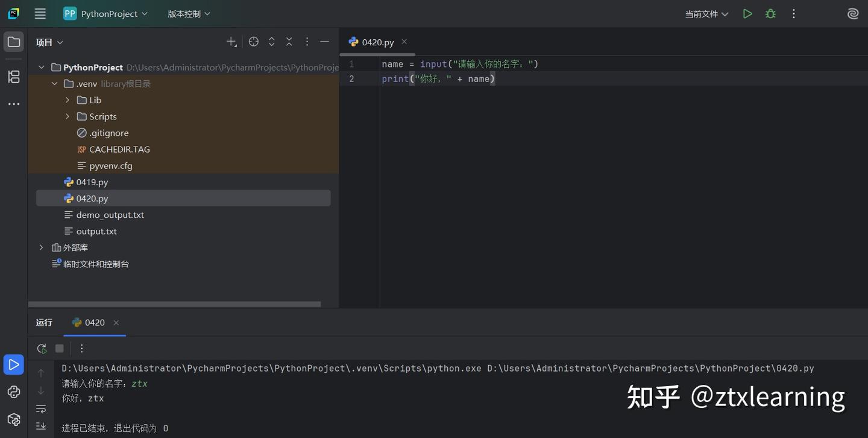The image size is (868, 438).
Task: Open the main menu with the hamburger button
Action: point(40,13)
